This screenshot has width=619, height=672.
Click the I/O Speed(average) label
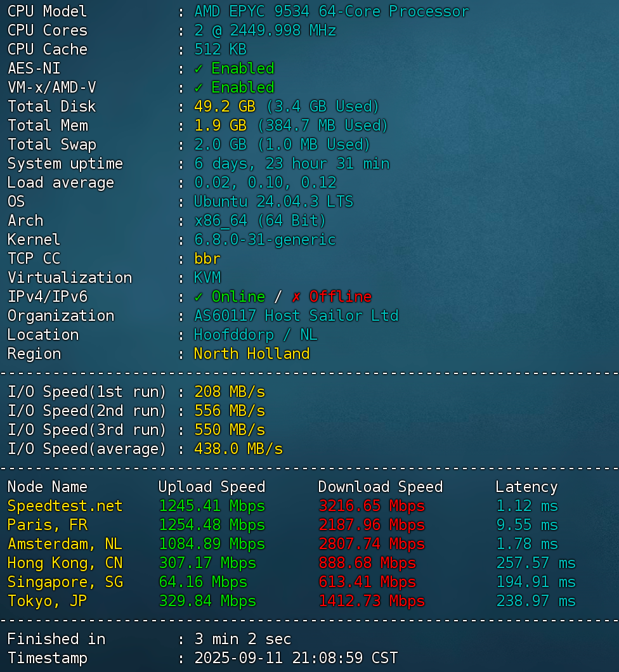pyautogui.click(x=87, y=449)
